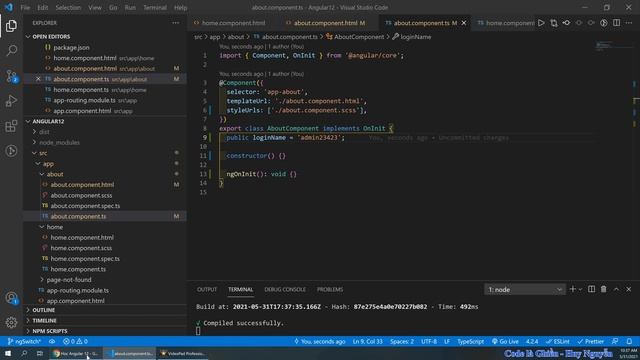Image resolution: width=640 pixels, height=360 pixels.
Task: Switch to the Output panel tab
Action: (x=207, y=289)
